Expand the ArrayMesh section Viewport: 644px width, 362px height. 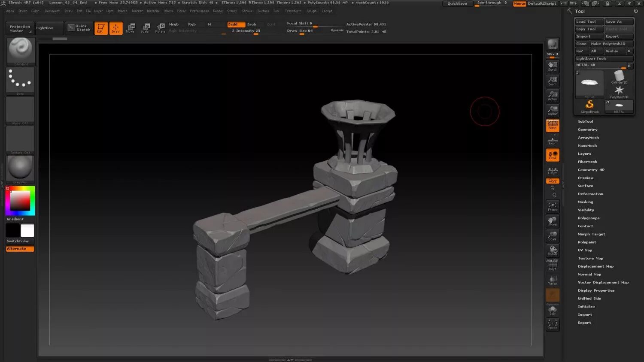[588, 138]
